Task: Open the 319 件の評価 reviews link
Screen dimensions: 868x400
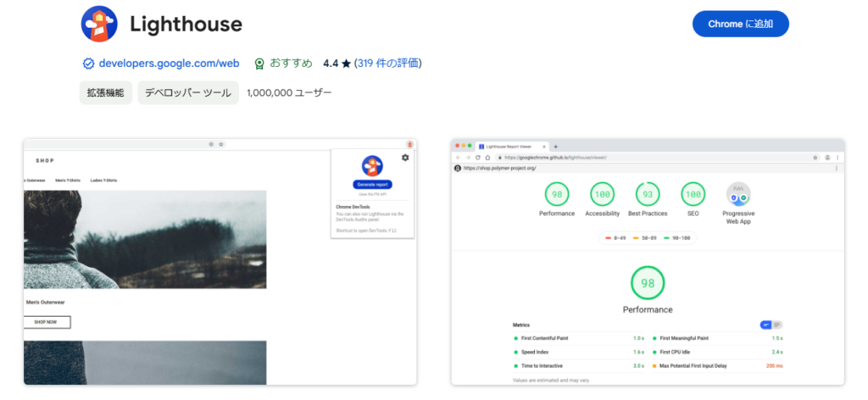Action: point(388,64)
